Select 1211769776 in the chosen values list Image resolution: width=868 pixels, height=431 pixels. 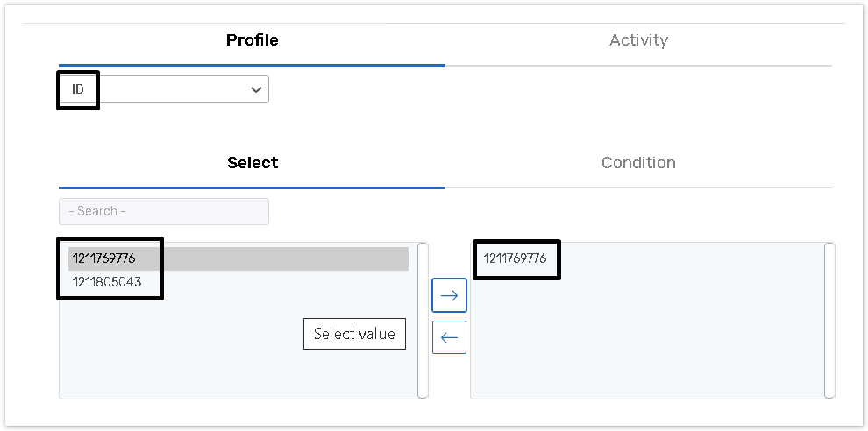[516, 258]
